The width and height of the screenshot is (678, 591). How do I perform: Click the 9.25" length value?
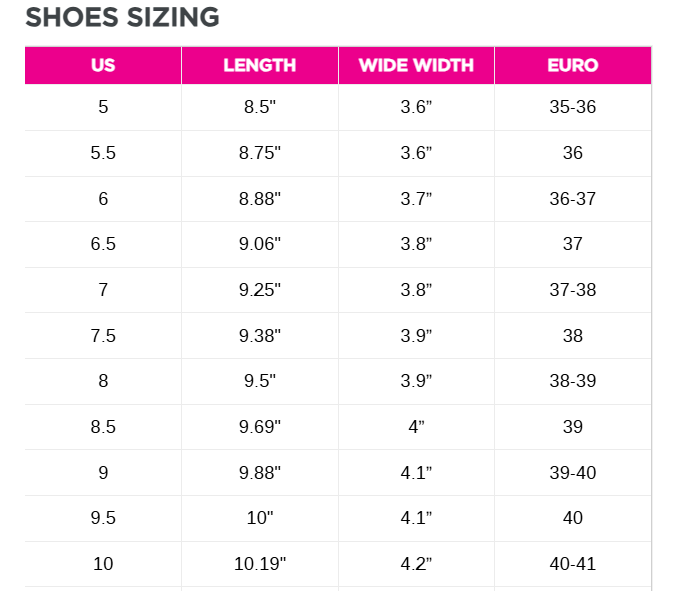(x=260, y=290)
